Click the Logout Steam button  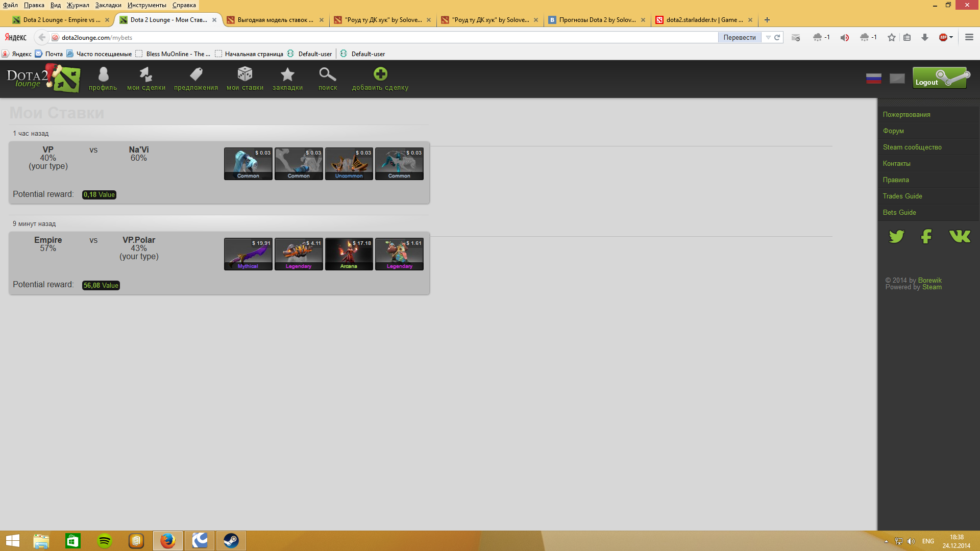(941, 78)
